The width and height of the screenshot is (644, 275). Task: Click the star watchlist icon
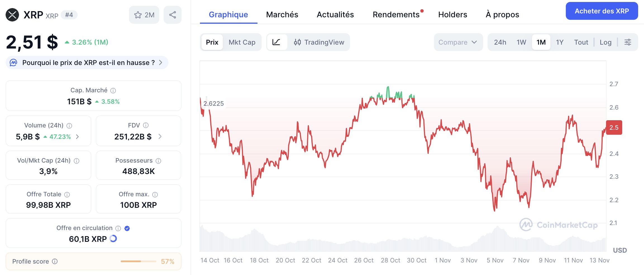pyautogui.click(x=138, y=15)
